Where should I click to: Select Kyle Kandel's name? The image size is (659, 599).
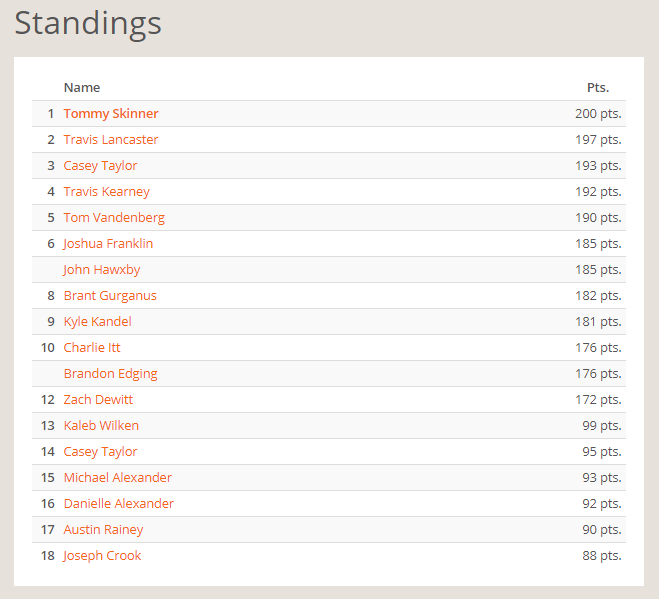tap(97, 322)
